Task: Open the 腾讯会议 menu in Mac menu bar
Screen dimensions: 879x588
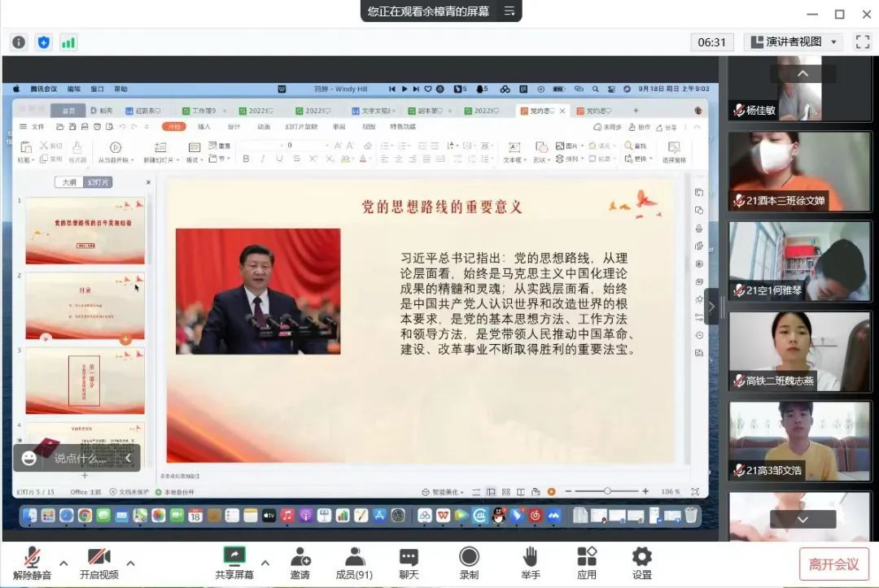Action: coord(44,89)
